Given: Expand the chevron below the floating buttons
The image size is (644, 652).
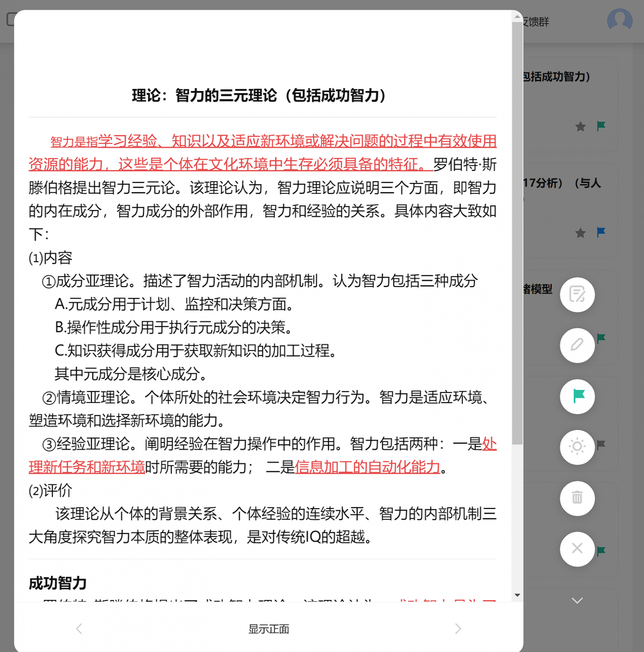Looking at the screenshot, I should [x=577, y=600].
